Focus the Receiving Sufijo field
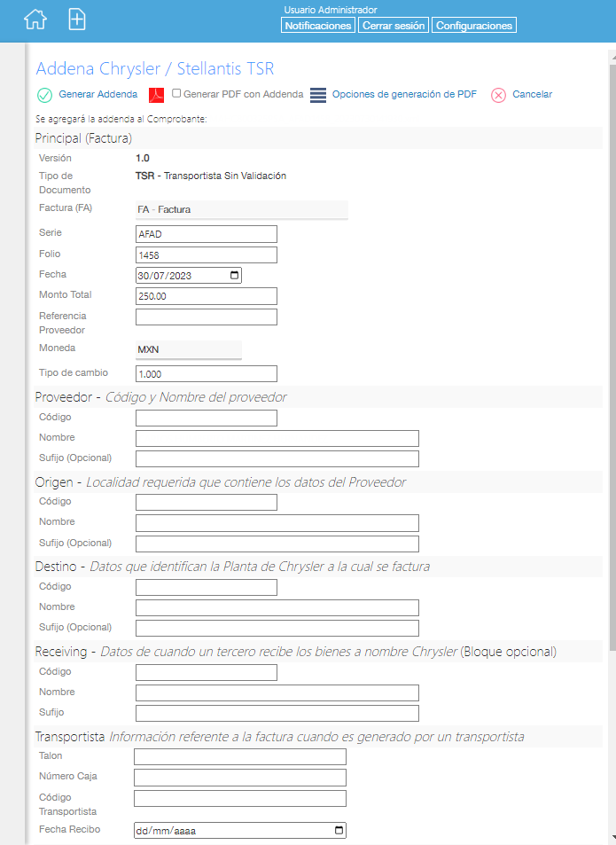 (277, 714)
